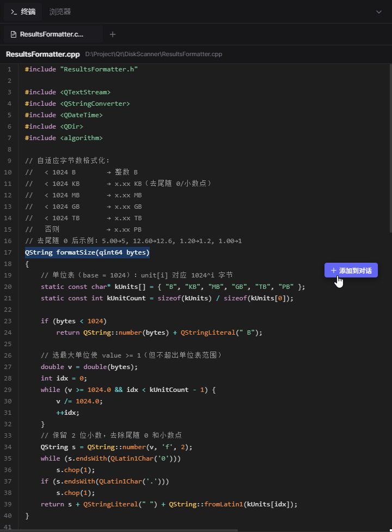
Task: Collapse the panel using top-right chevron
Action: (x=379, y=12)
